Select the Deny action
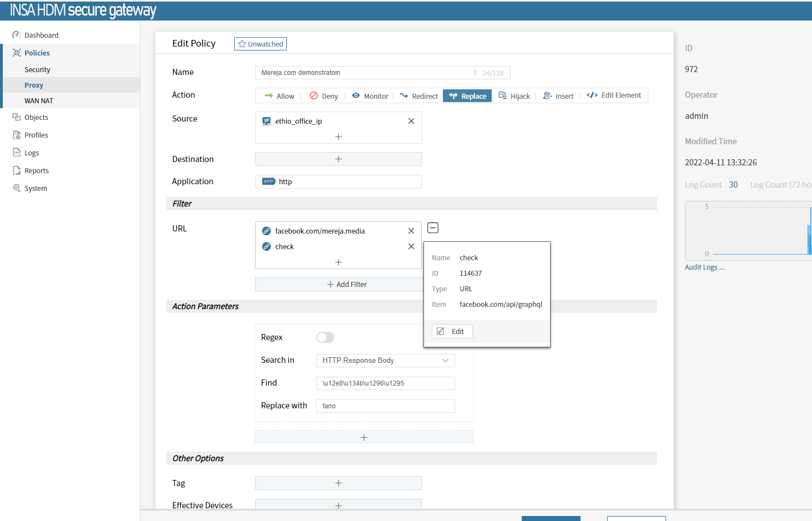Image resolution: width=812 pixels, height=521 pixels. pos(324,96)
